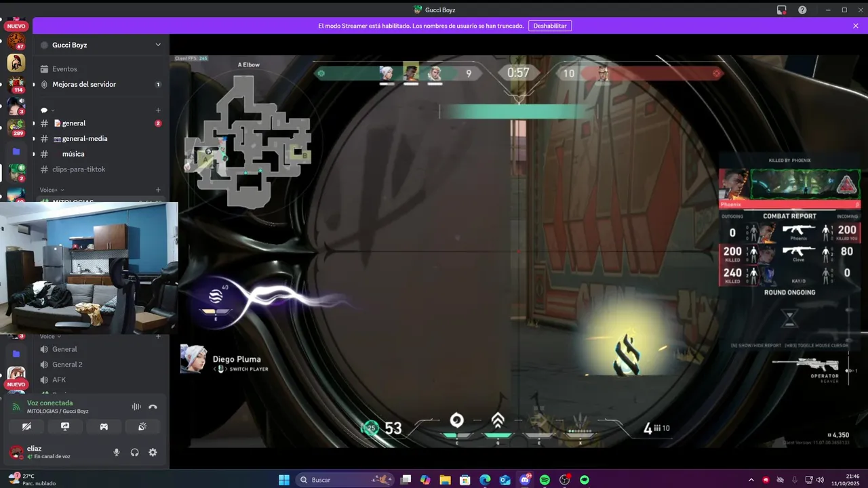Open Windows Start menu
The height and width of the screenshot is (488, 868).
284,480
